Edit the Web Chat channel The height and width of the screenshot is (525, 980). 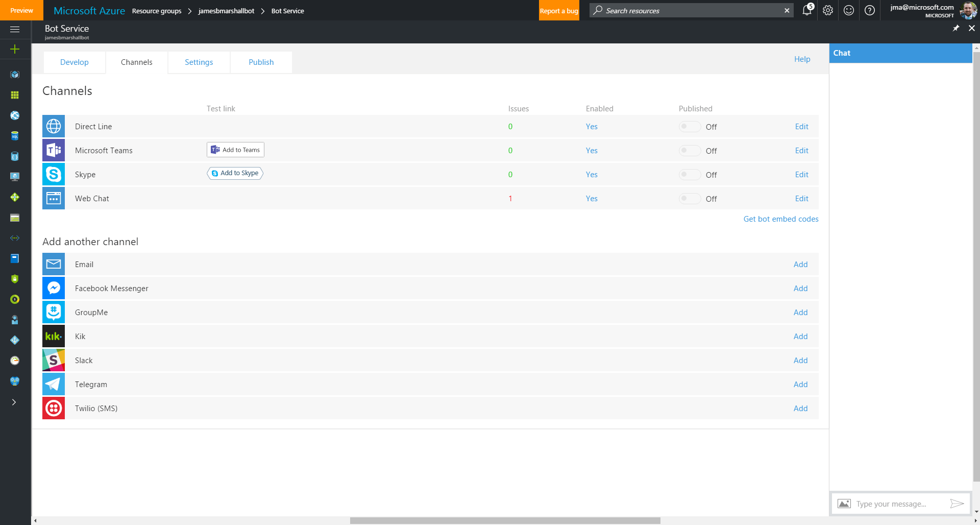801,199
